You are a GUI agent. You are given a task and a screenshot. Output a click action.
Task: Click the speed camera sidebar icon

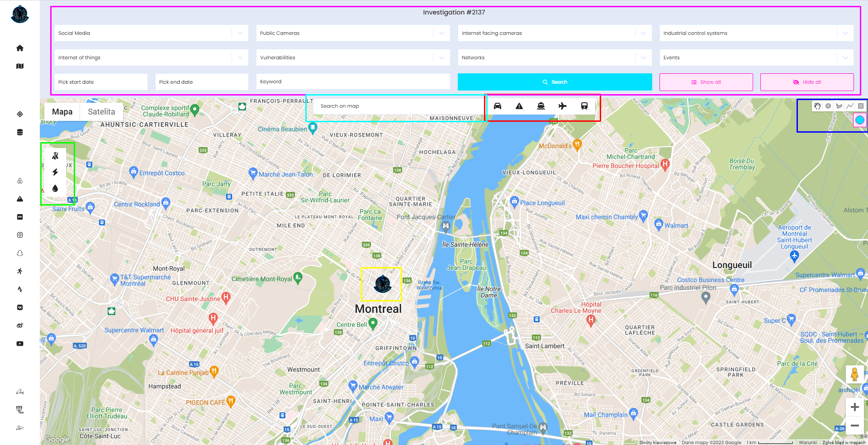[x=20, y=410]
